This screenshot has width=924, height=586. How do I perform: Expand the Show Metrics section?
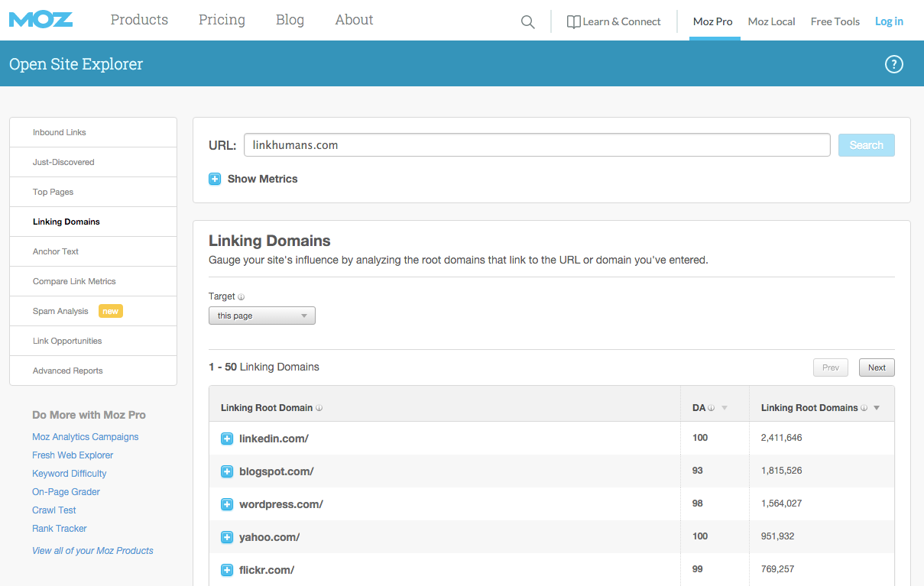tap(215, 179)
